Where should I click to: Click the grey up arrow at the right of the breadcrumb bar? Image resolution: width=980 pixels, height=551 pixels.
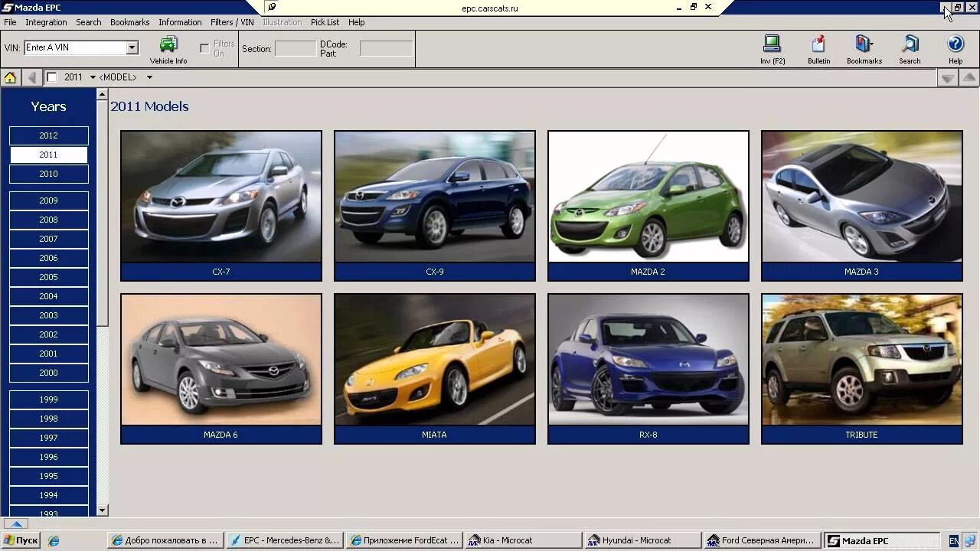(969, 77)
